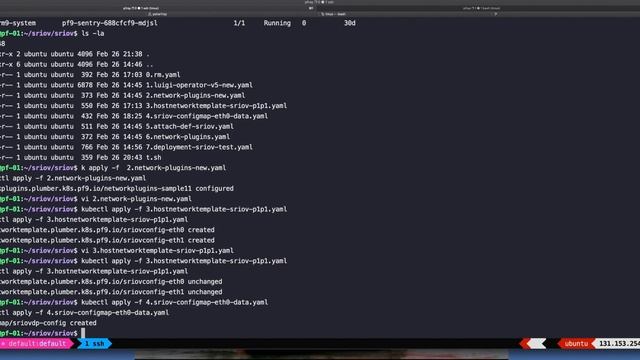Click the red ubuntu user segment
This screenshot has height=360, width=640.
pos(576,344)
